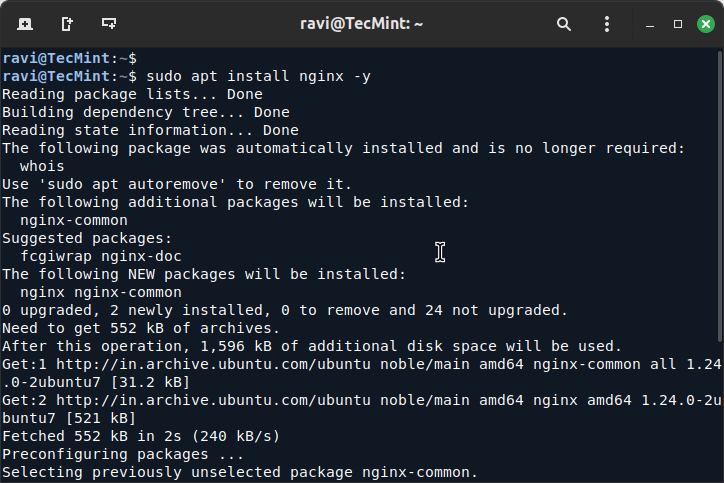The image size is (724, 483).
Task: Click the 'Fetched 552 kB' output line
Action: pos(140,436)
